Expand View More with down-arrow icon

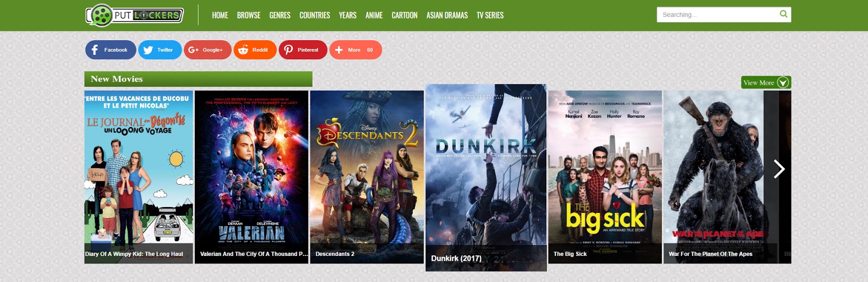coord(783,83)
